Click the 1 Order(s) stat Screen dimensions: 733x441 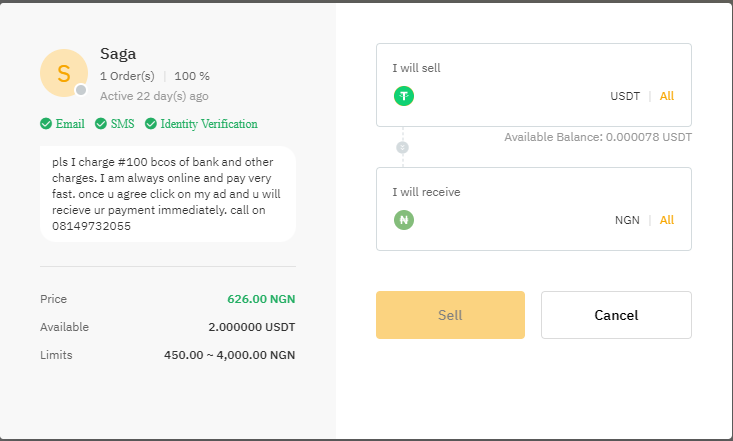127,76
